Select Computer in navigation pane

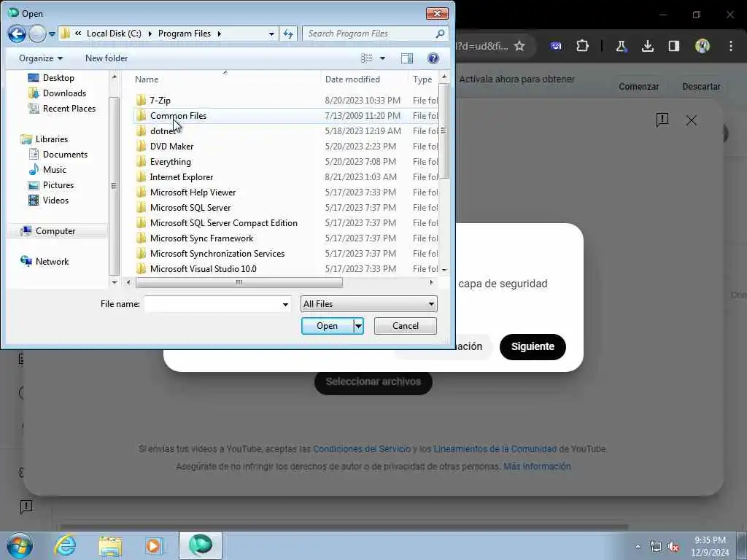(55, 231)
